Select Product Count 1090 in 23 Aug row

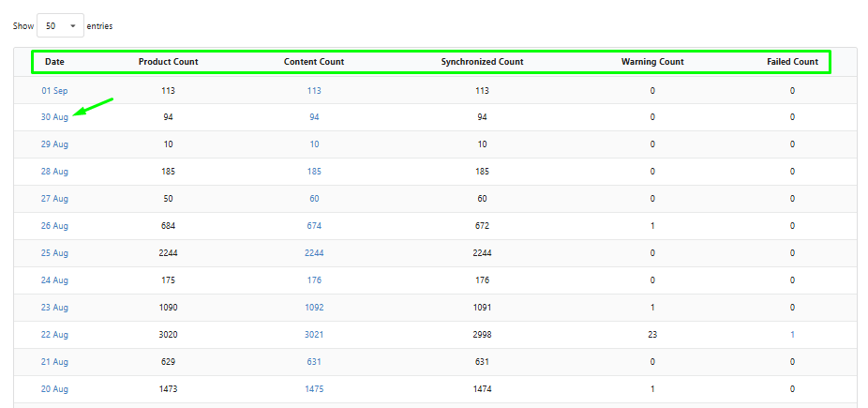coord(169,308)
